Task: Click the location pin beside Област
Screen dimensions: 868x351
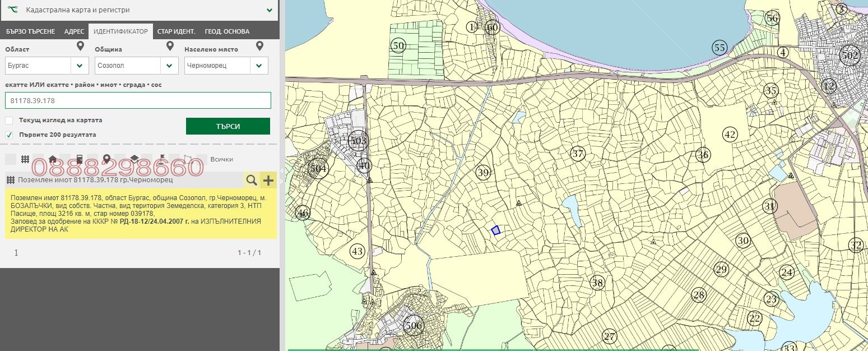Action: pos(80,47)
